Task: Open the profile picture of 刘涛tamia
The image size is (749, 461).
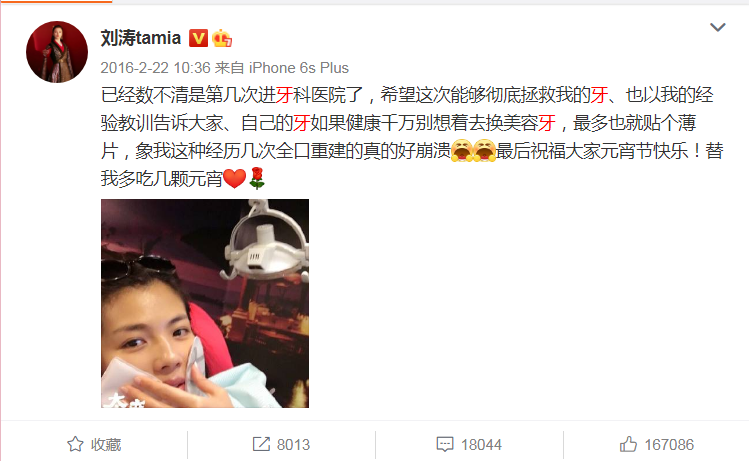Action: pos(57,52)
